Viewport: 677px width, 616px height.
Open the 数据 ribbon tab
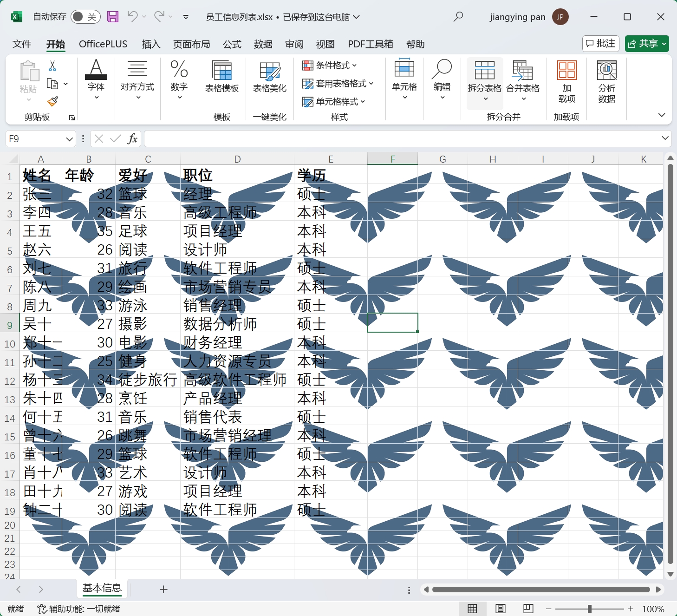coord(263,44)
